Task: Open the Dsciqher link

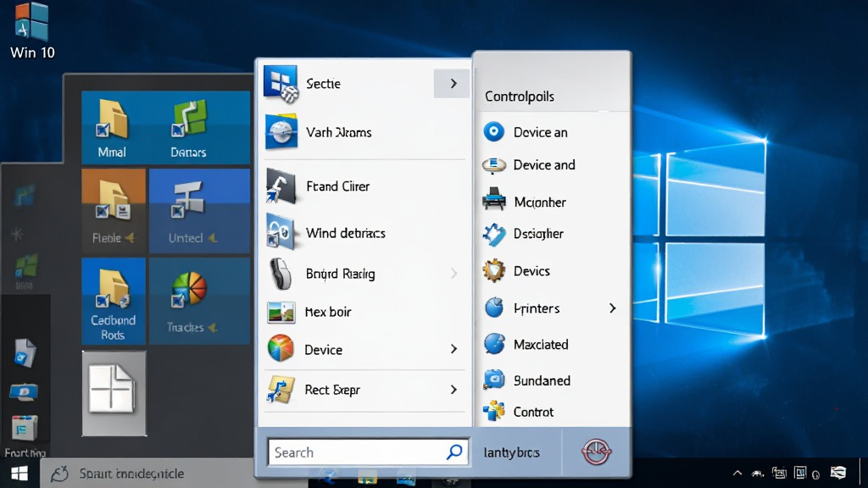Action: (538, 234)
